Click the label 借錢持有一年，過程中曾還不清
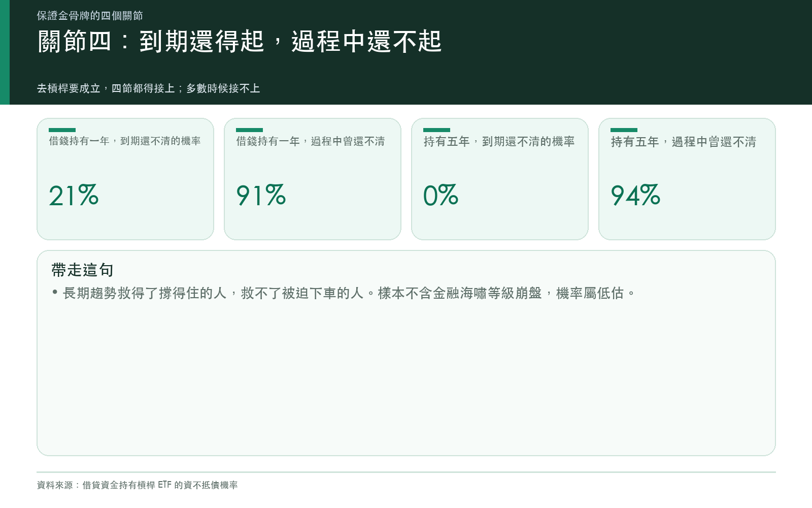Image resolution: width=812 pixels, height=508 pixels. click(311, 141)
